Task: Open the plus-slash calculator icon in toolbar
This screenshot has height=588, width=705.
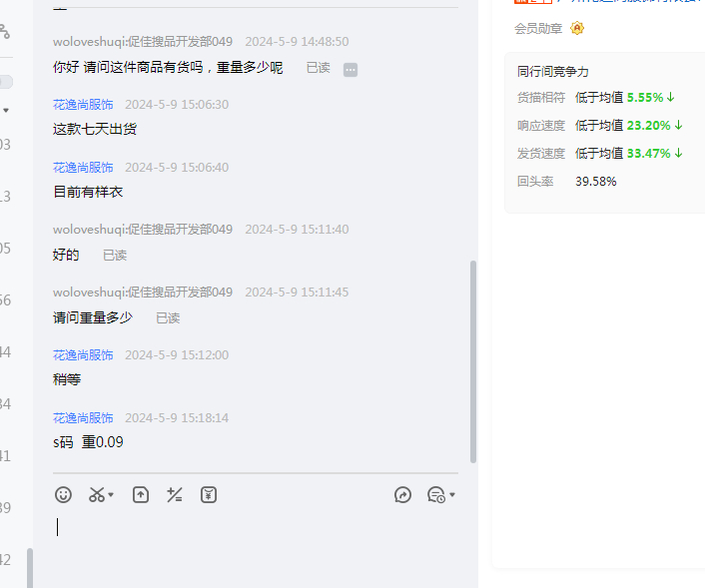Action: pyautogui.click(x=174, y=494)
